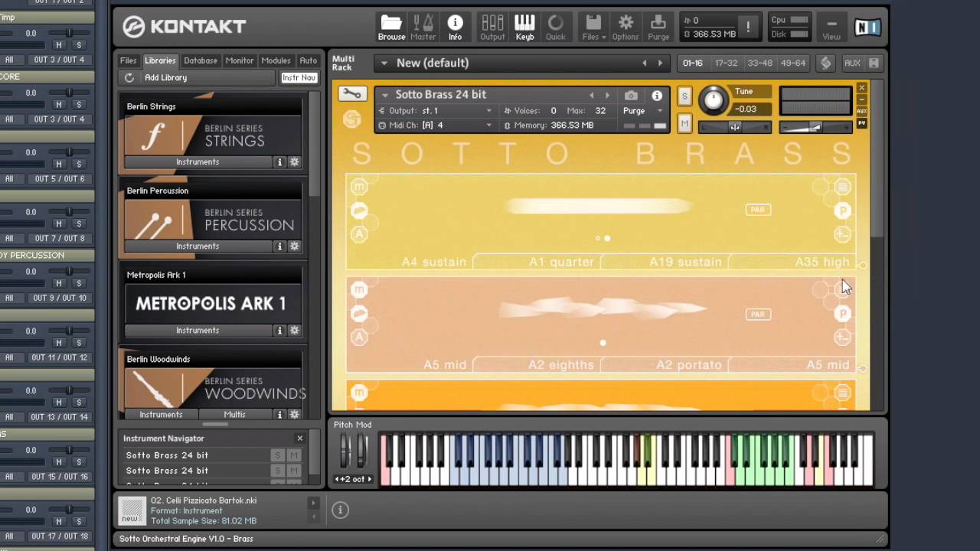Click the refresh icon beside Add Library
The height and width of the screenshot is (551, 980).
129,77
